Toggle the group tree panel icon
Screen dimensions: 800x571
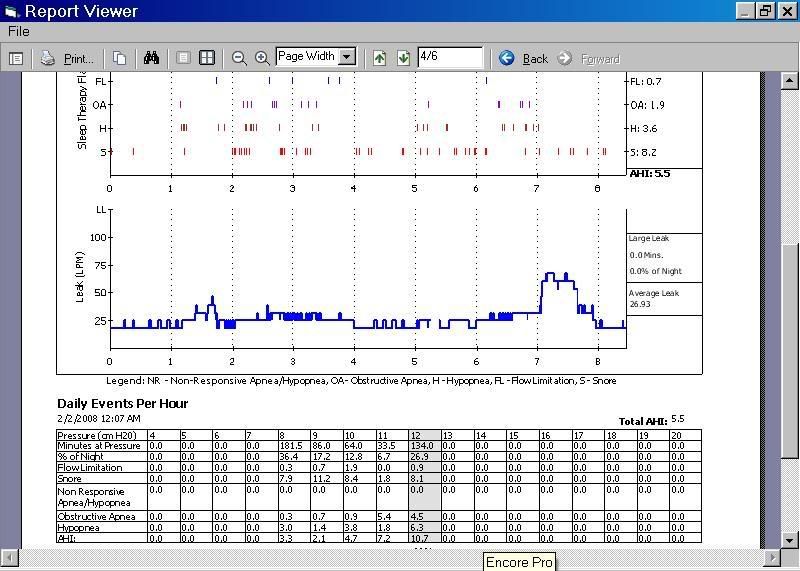coord(16,59)
